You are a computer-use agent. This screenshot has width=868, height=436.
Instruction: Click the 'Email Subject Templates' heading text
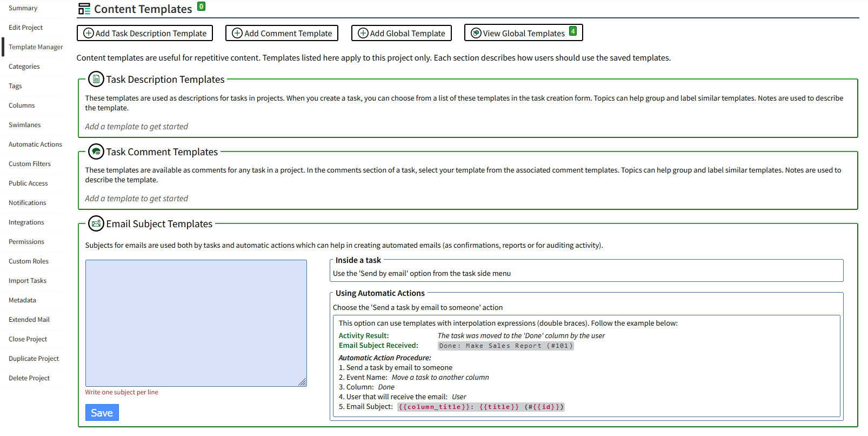[x=159, y=224]
